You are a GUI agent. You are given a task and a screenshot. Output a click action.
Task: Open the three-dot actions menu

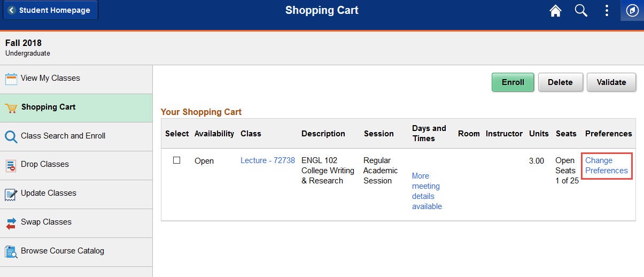607,11
